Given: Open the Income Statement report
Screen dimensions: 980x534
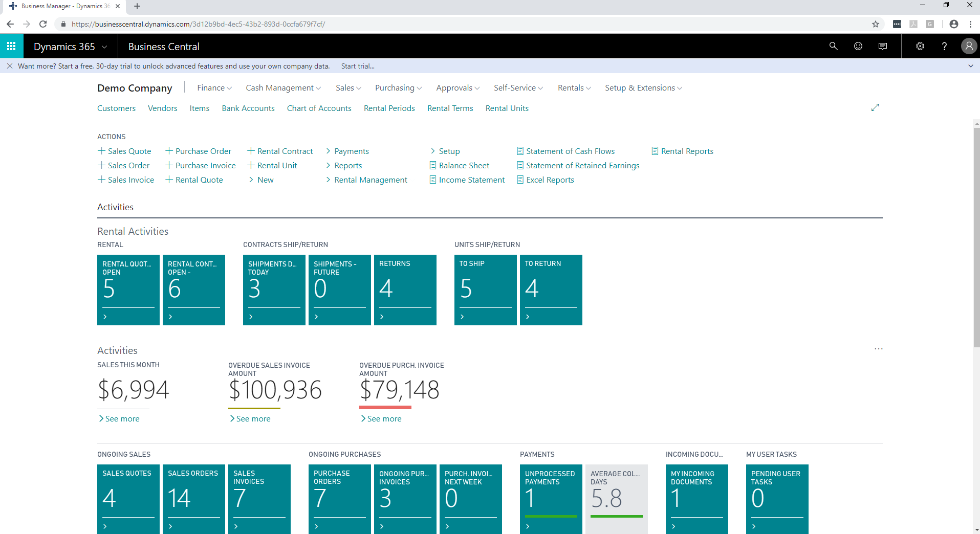Looking at the screenshot, I should pyautogui.click(x=467, y=180).
